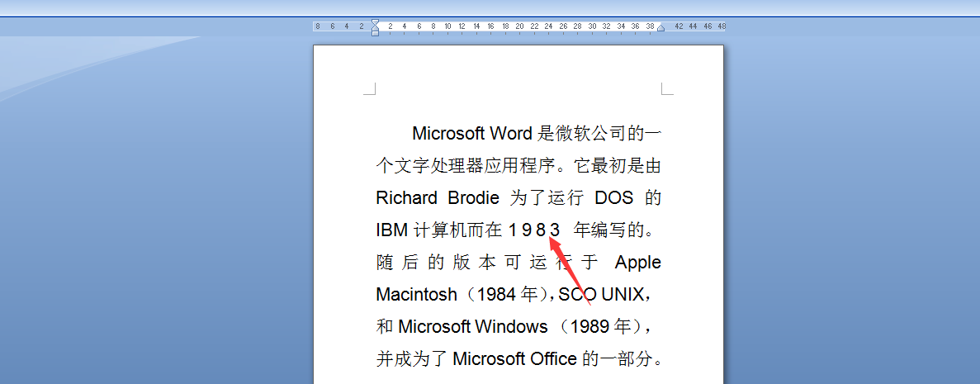This screenshot has height=384, width=980.
Task: Click the ruler at the 30 mark
Action: point(592,26)
